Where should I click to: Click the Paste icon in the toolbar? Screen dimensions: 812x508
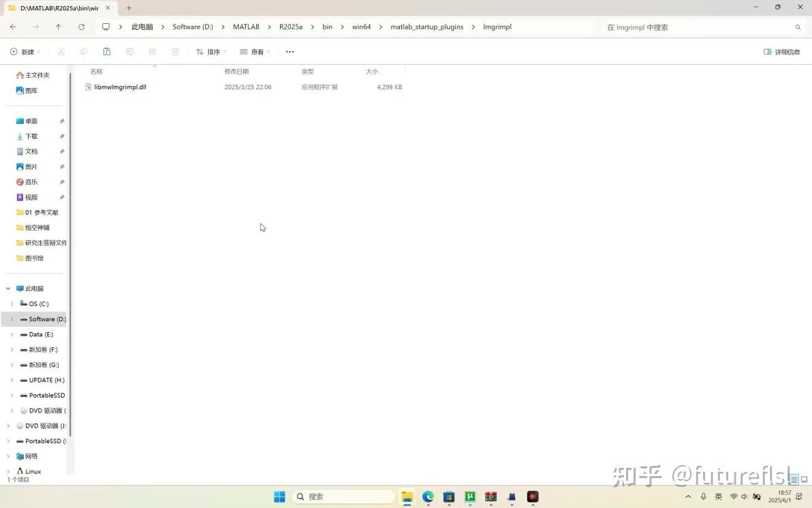tap(106, 51)
